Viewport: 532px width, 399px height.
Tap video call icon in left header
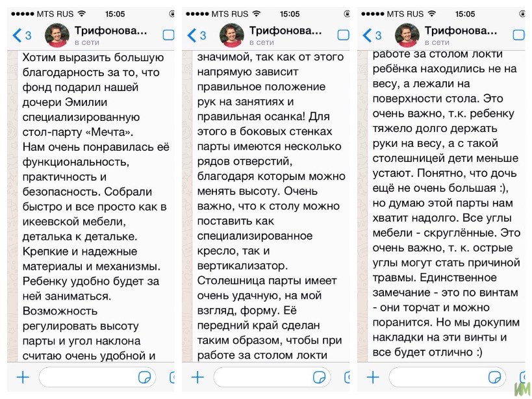click(x=169, y=35)
